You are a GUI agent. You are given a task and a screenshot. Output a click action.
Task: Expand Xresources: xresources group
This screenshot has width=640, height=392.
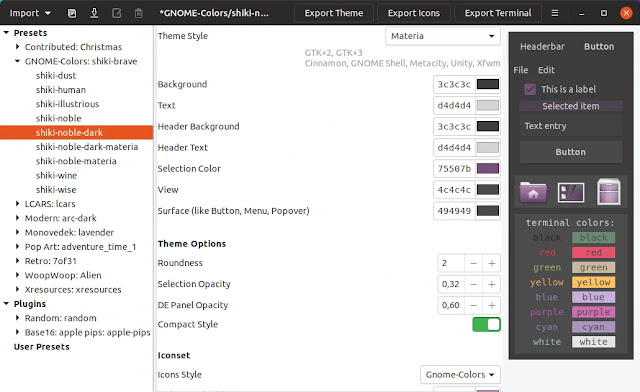[17, 290]
